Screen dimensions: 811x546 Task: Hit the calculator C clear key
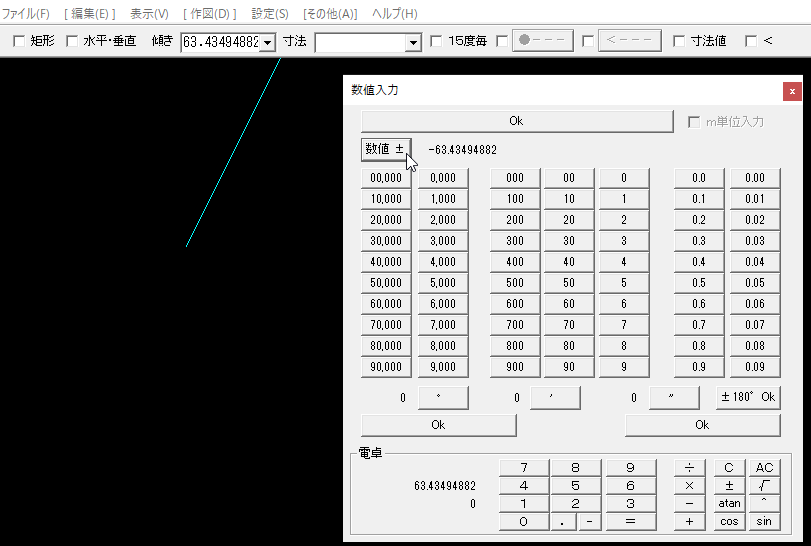tap(729, 468)
